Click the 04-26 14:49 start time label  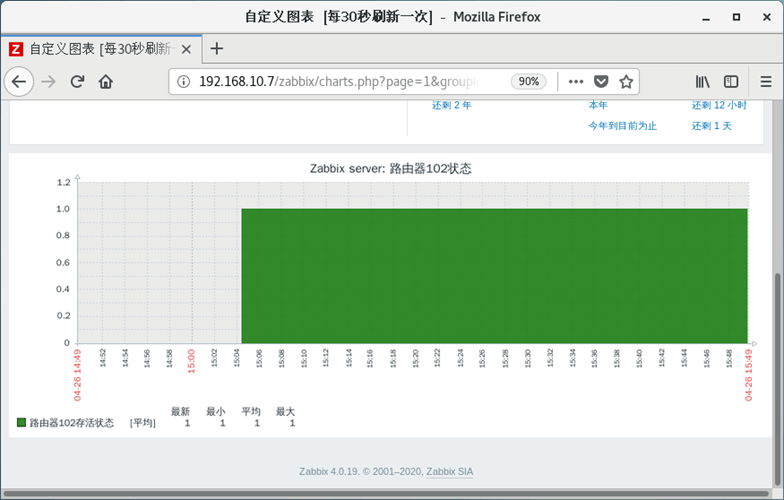tap(78, 375)
